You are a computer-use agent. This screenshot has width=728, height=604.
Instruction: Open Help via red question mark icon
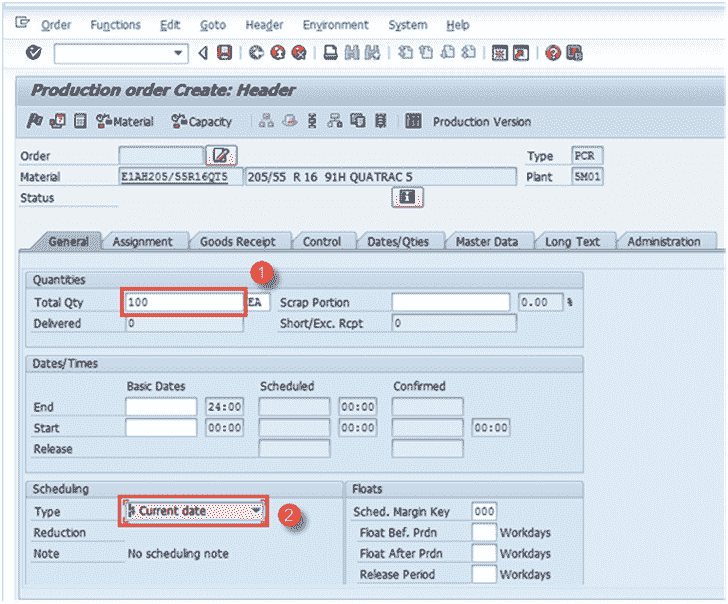552,53
